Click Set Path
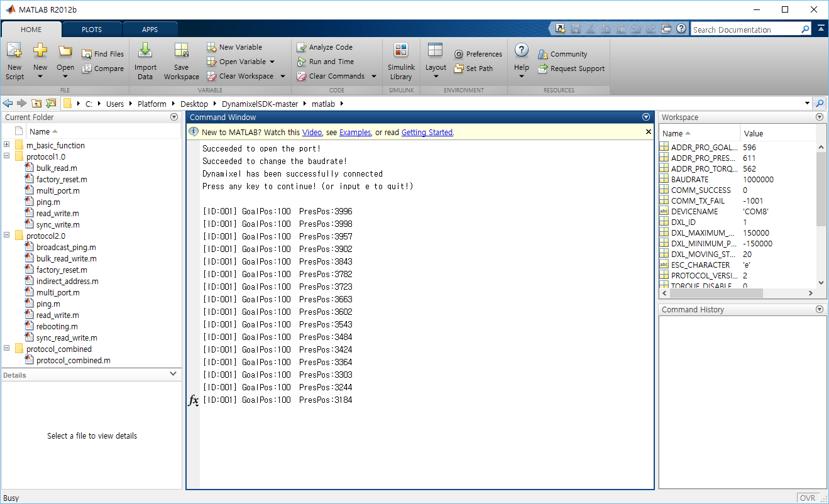This screenshot has width=829, height=504. [x=473, y=68]
